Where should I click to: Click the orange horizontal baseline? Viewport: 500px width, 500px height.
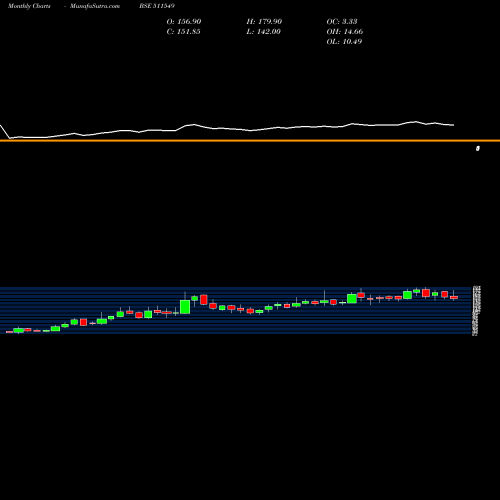250,141
